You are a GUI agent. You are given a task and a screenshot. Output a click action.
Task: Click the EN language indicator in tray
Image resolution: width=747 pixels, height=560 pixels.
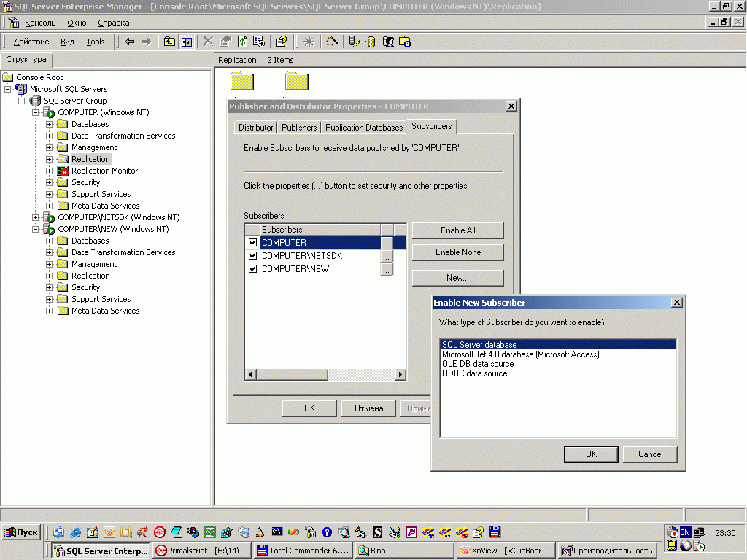click(x=685, y=532)
